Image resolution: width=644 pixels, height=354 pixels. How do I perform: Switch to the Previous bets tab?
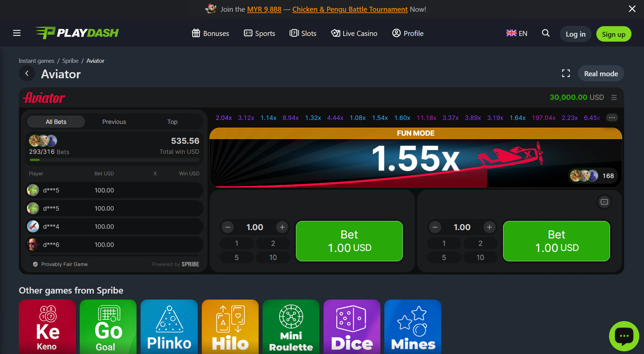(x=114, y=122)
